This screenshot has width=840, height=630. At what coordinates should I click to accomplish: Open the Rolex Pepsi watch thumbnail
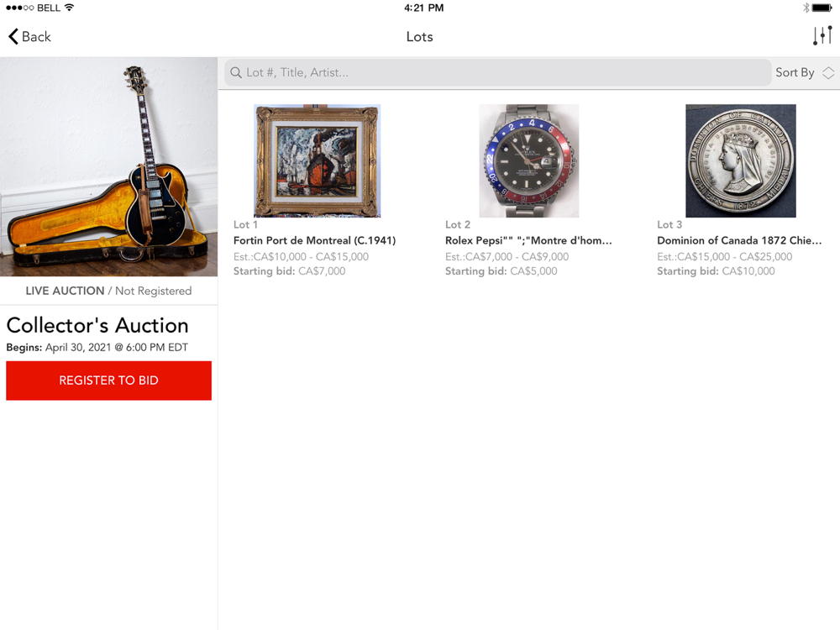pyautogui.click(x=528, y=160)
